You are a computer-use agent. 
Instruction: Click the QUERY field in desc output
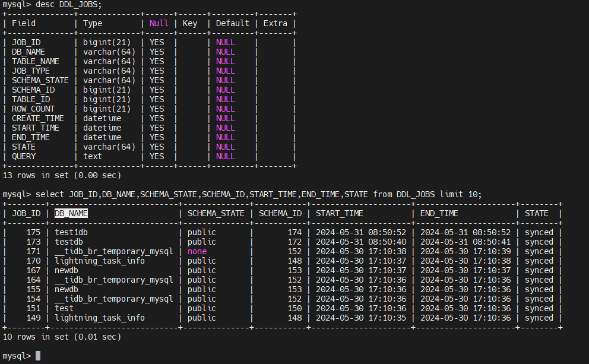pyautogui.click(x=24, y=156)
